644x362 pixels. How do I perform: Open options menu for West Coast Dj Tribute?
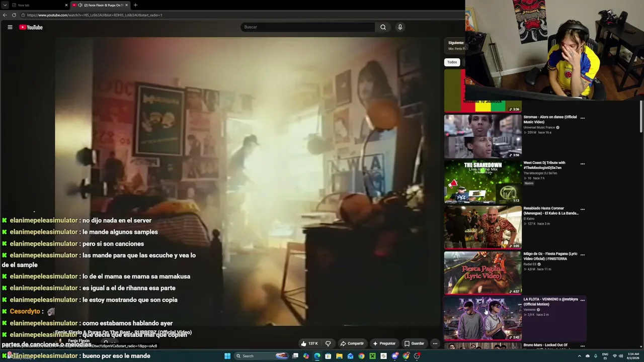pyautogui.click(x=583, y=164)
